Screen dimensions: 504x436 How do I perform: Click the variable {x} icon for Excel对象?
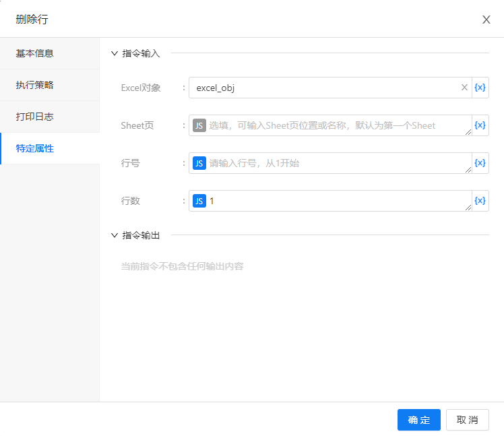coord(480,88)
